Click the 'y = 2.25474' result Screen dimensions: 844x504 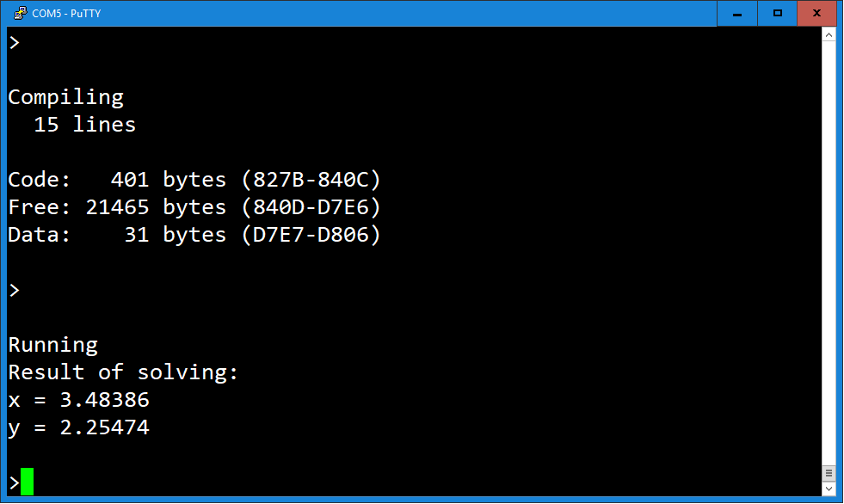pos(78,428)
